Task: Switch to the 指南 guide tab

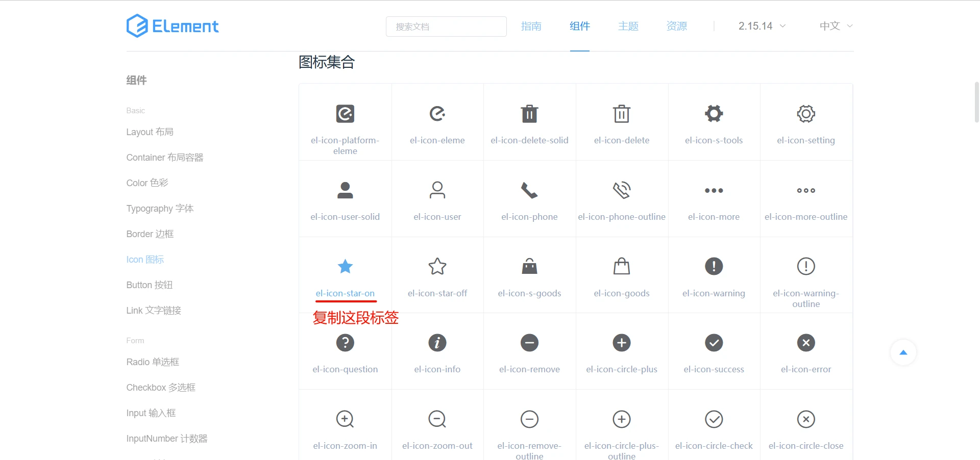Action: coord(531,26)
